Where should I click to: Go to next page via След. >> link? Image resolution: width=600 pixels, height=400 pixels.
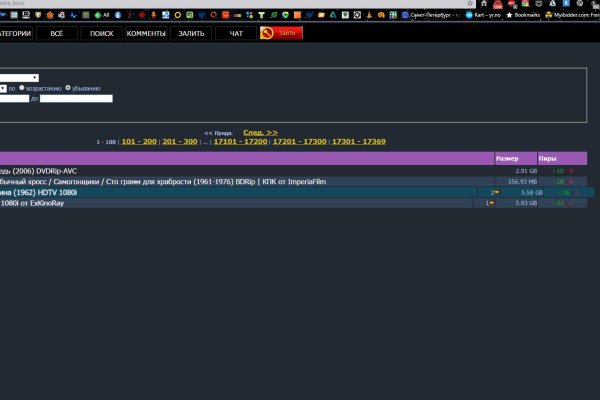(x=260, y=132)
